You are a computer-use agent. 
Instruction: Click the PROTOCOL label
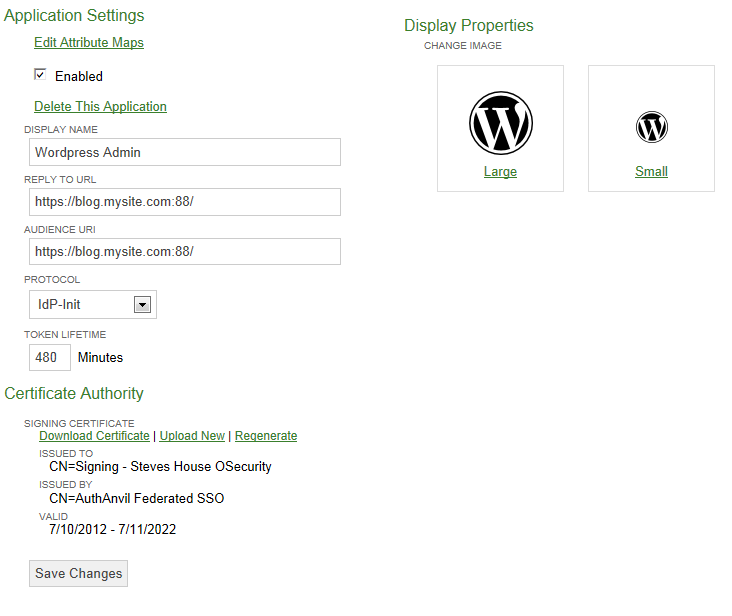pyautogui.click(x=52, y=280)
